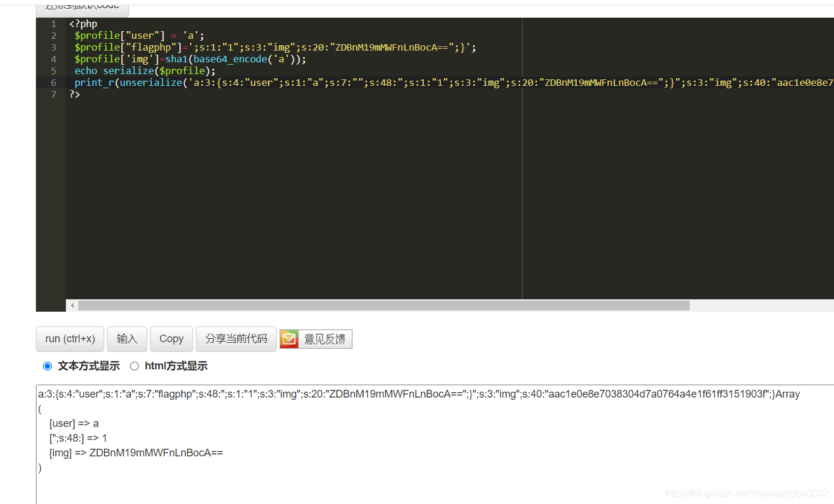Click line number 6 in gutter
The image size is (834, 504).
click(54, 83)
